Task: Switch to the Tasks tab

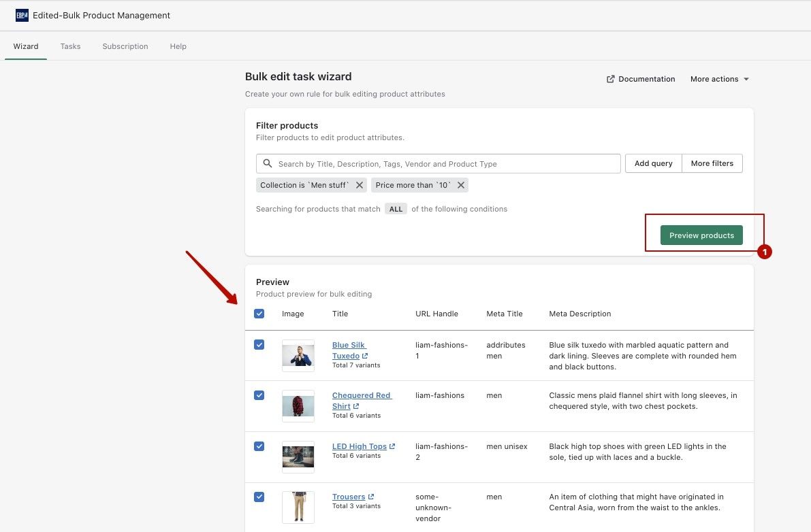Action: [70, 46]
